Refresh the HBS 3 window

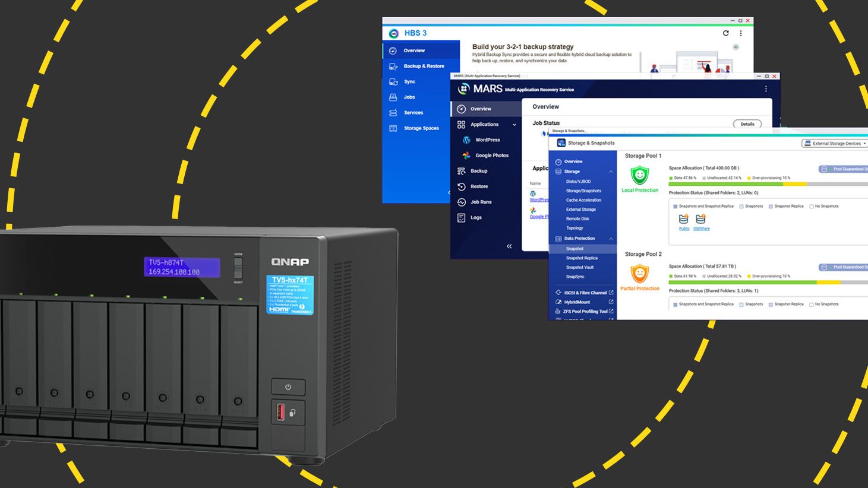(725, 33)
